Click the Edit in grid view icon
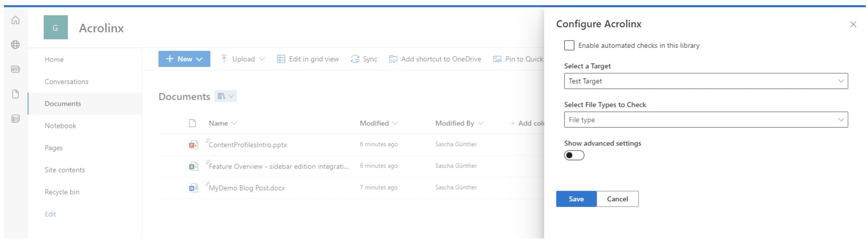868x245 pixels. pos(281,59)
